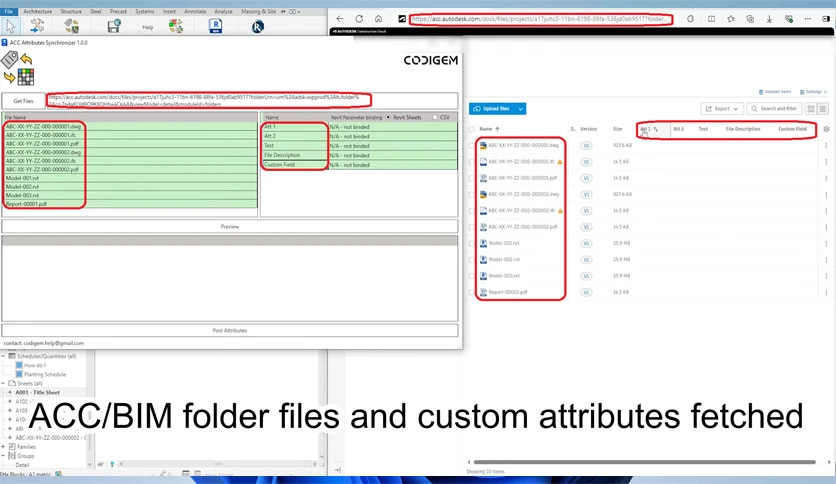Click the gray tag icon in Synchronizer
Viewport: 836px width, 484px height.
[x=10, y=59]
